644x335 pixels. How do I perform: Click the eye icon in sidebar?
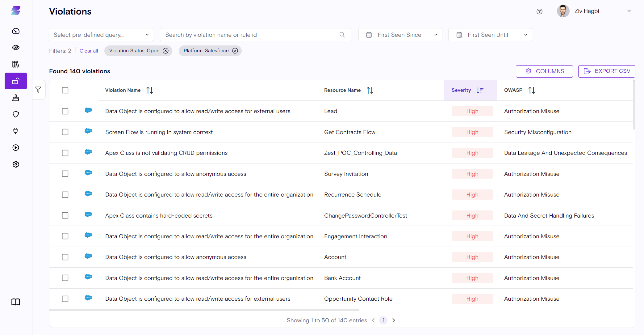(16, 48)
